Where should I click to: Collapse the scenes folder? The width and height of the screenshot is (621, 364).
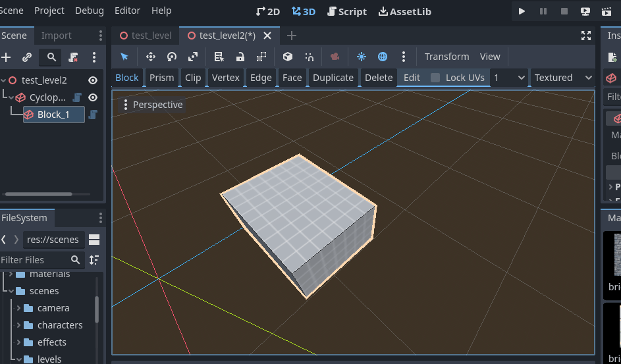click(11, 291)
